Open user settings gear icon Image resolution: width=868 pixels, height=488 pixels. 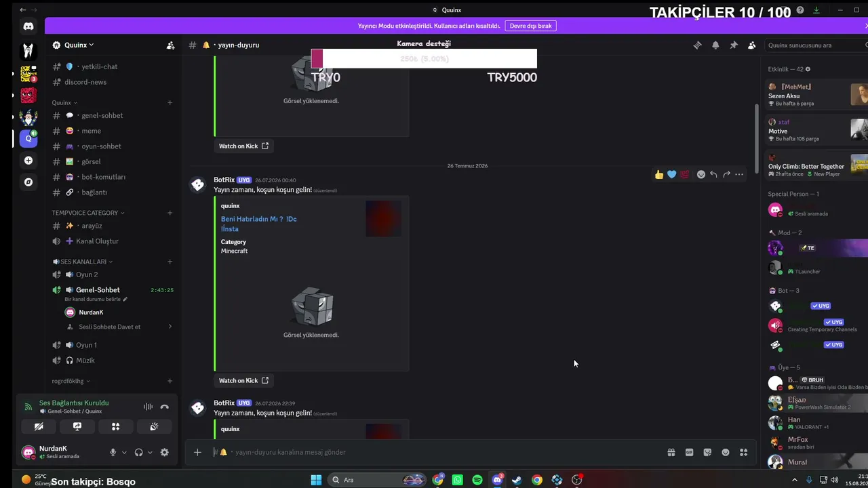164,452
